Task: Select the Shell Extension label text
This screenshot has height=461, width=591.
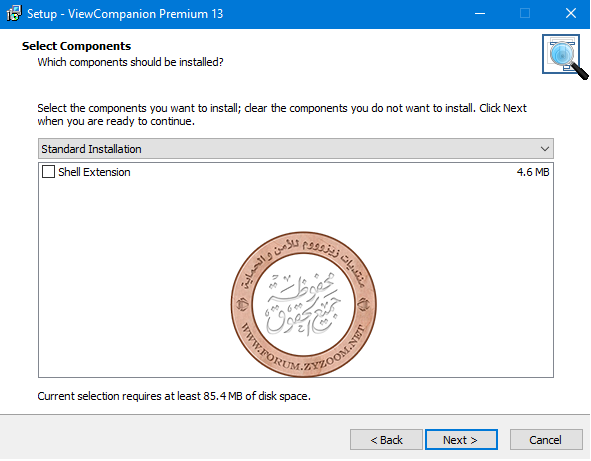Action: [x=94, y=172]
